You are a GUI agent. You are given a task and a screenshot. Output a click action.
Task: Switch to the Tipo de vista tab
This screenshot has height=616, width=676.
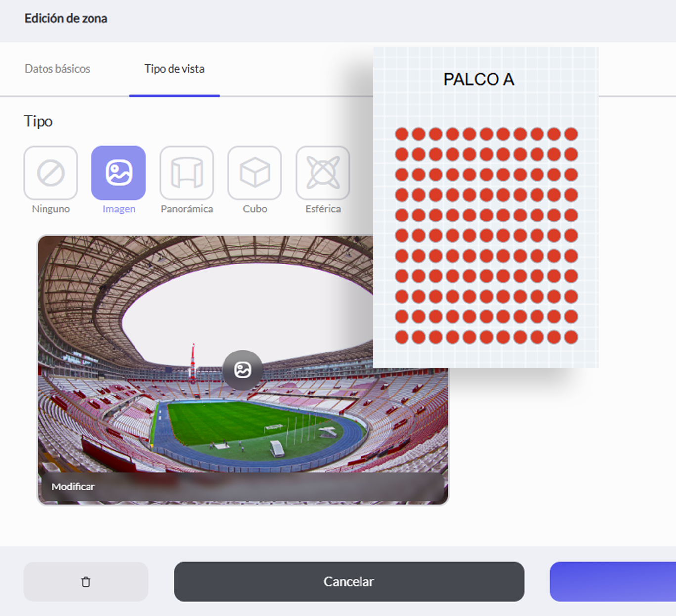tap(175, 69)
